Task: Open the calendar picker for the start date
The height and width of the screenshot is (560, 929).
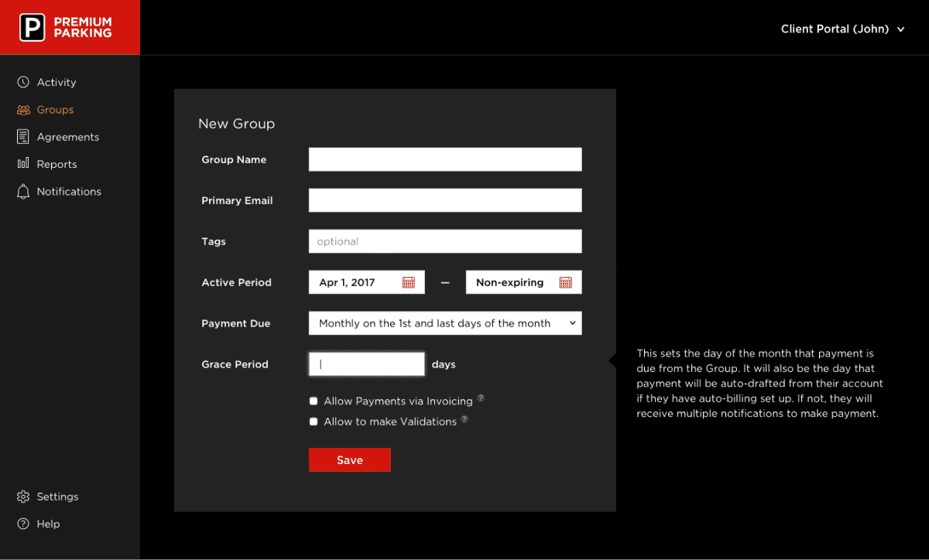Action: pyautogui.click(x=409, y=282)
